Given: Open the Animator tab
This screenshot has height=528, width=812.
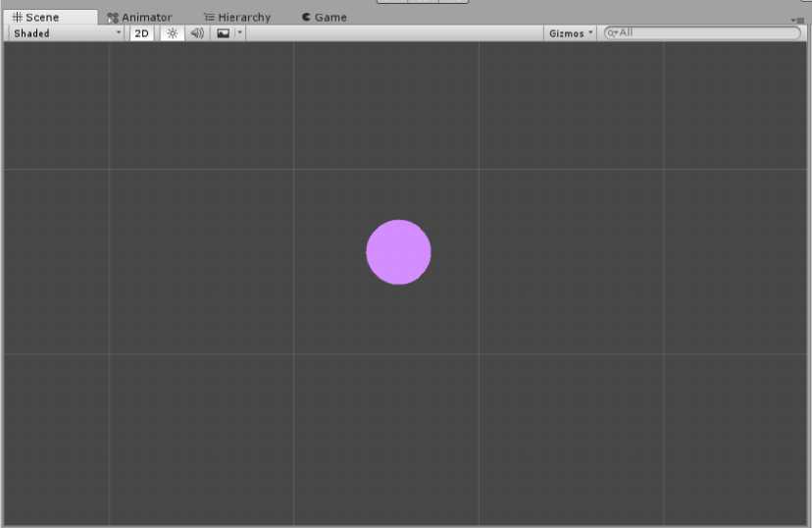Looking at the screenshot, I should click(139, 17).
